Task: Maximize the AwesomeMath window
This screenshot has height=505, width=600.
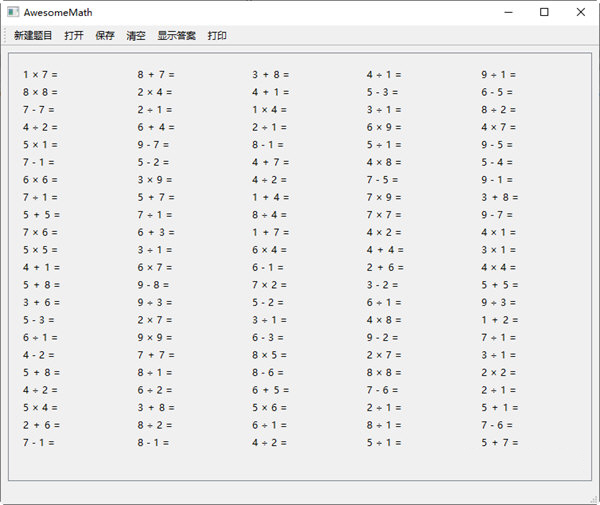Action: coord(544,12)
